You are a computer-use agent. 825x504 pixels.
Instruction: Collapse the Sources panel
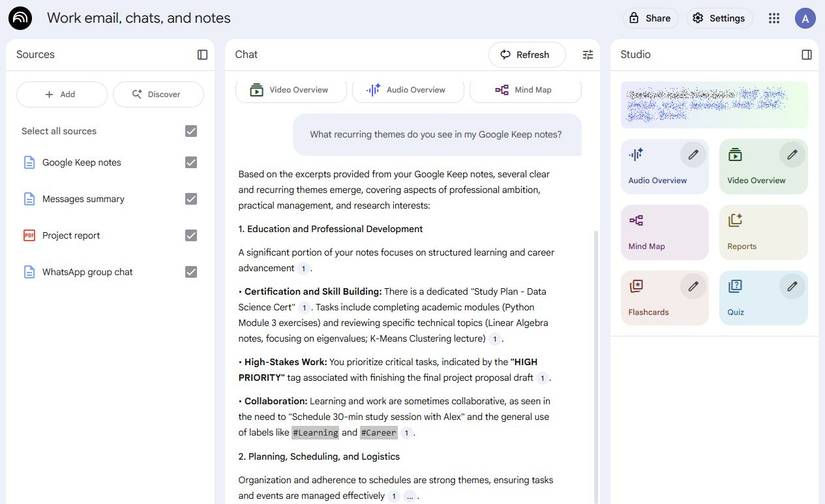(202, 55)
